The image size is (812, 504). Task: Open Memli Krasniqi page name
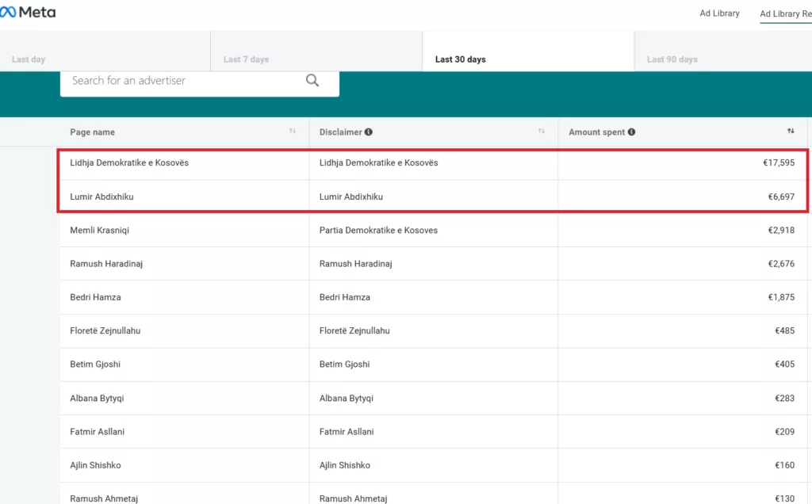click(x=99, y=231)
